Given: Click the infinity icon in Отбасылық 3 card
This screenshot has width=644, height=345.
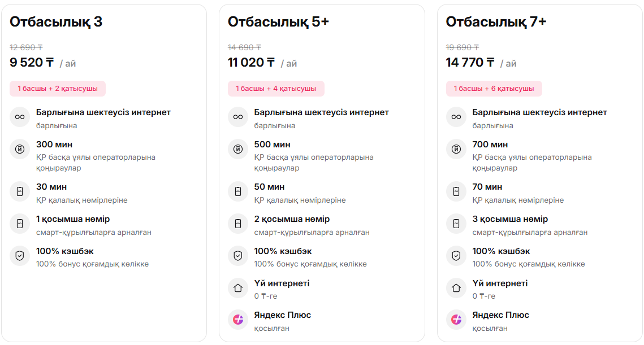Looking at the screenshot, I should (20, 117).
